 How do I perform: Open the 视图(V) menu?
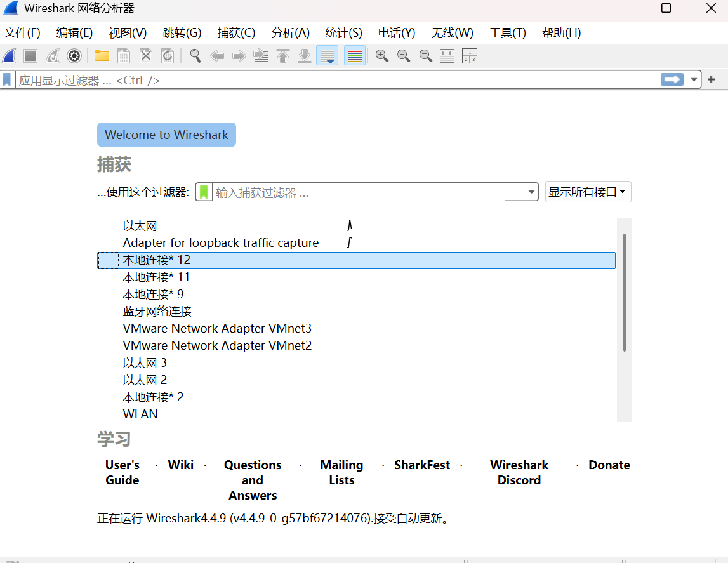[x=128, y=33]
